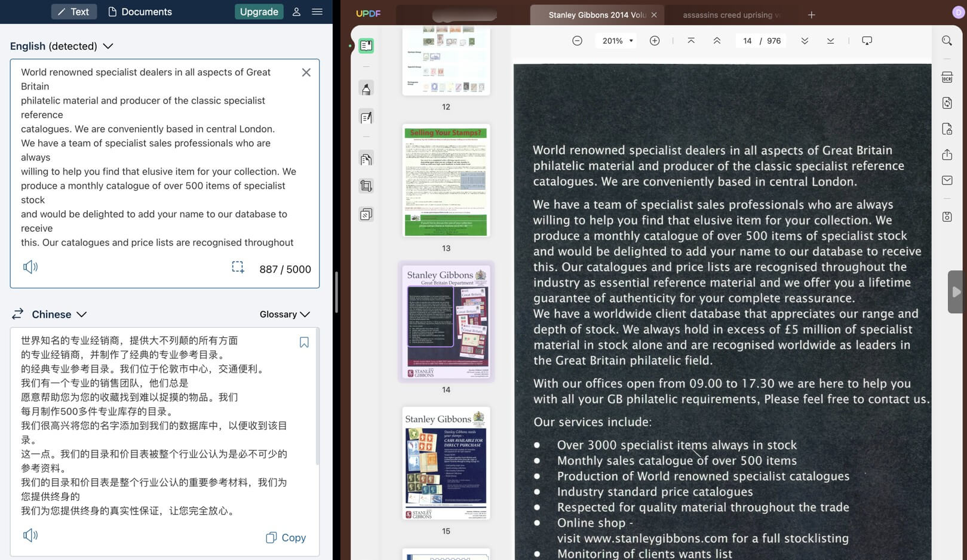Bookmark the Chinese translation result

(x=304, y=342)
